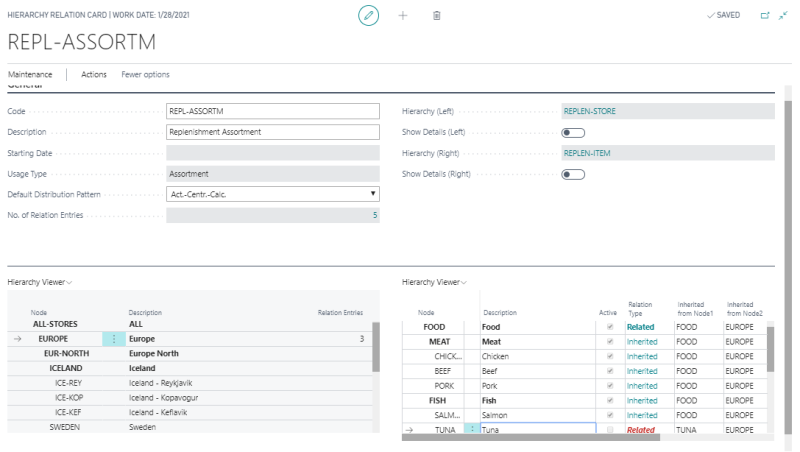Click the collapse page arrows icon
The width and height of the screenshot is (800, 452).
pos(783,15)
